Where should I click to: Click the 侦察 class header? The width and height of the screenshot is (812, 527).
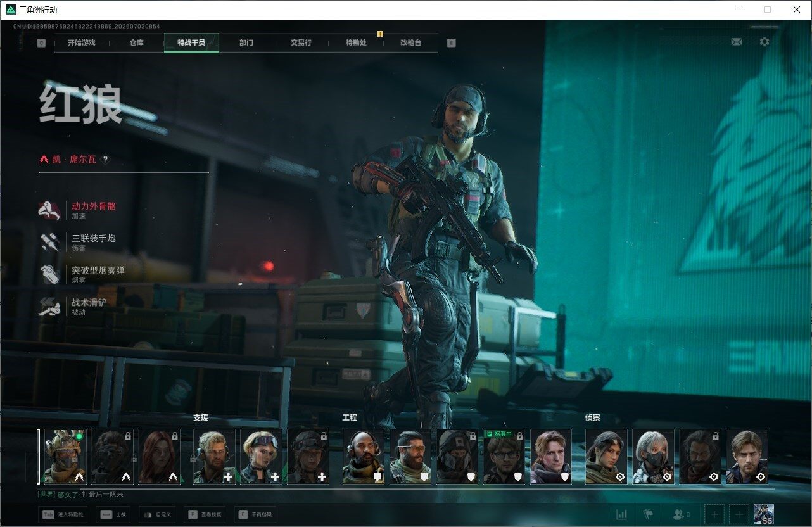point(593,418)
